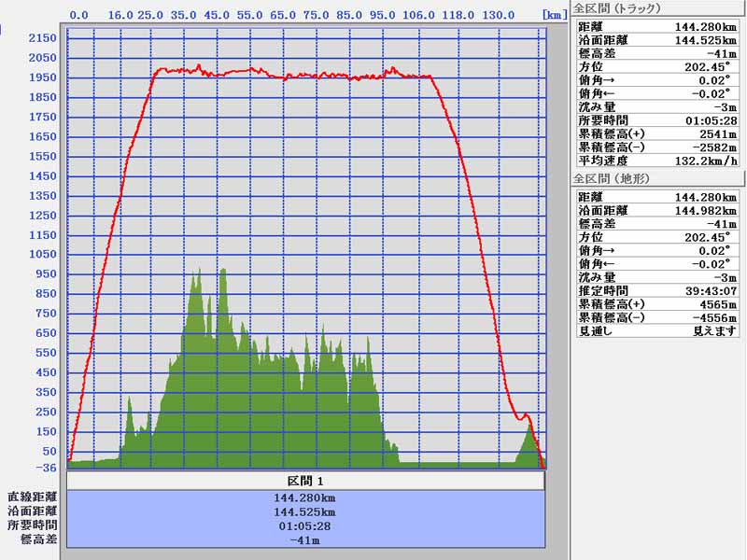747x560 pixels.
Task: Click the [km] unit label on distance axis
Action: click(x=553, y=16)
